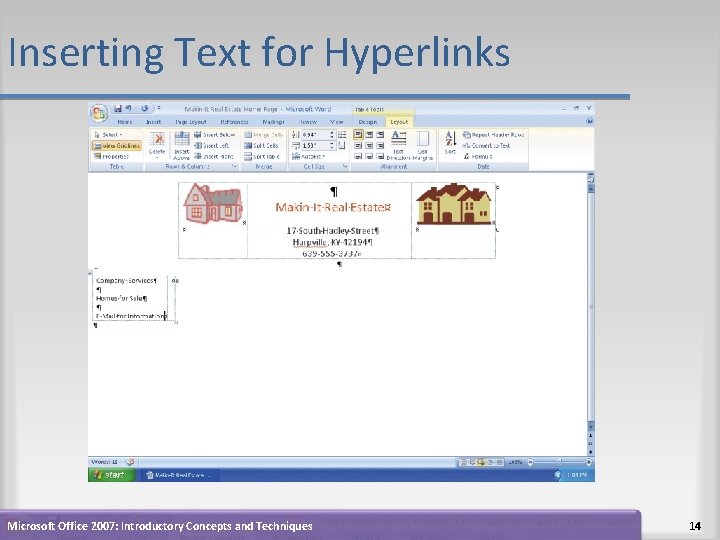Open Rows & Columns dialog launcher
The width and height of the screenshot is (720, 540).
[234, 167]
